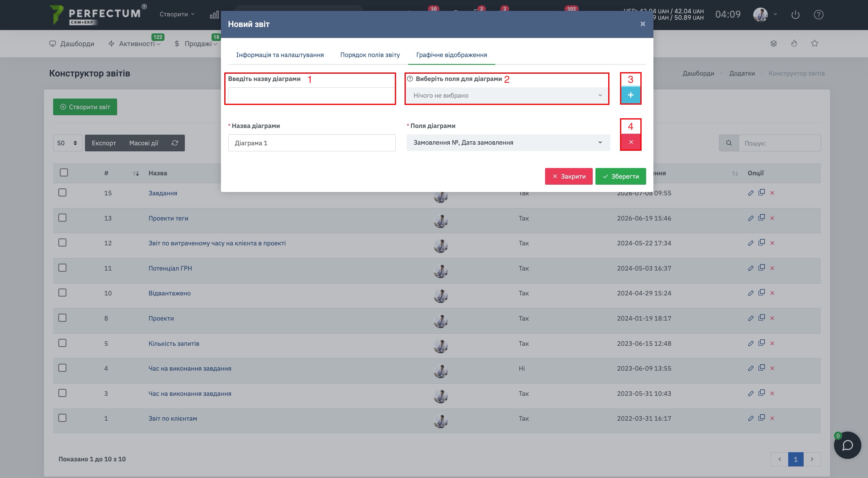
Task: Open the Виберіть поля для діаграми dropdown
Action: 507,96
